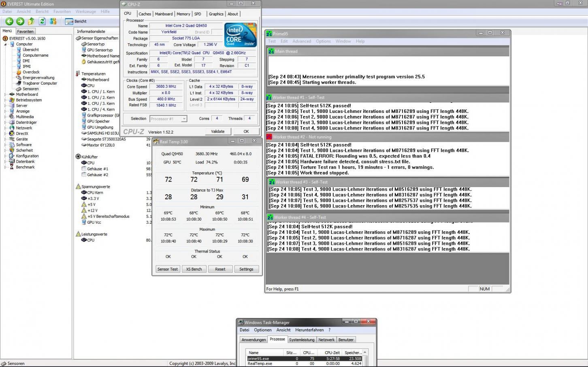Open the Favoriten tab in EVEREST

click(x=25, y=31)
